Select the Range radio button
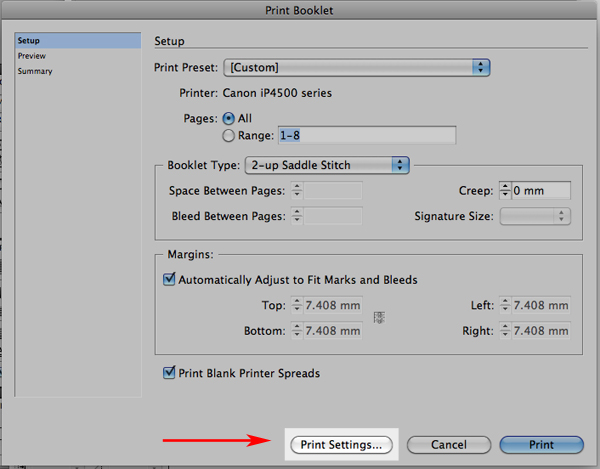The height and width of the screenshot is (469, 600). pos(228,135)
